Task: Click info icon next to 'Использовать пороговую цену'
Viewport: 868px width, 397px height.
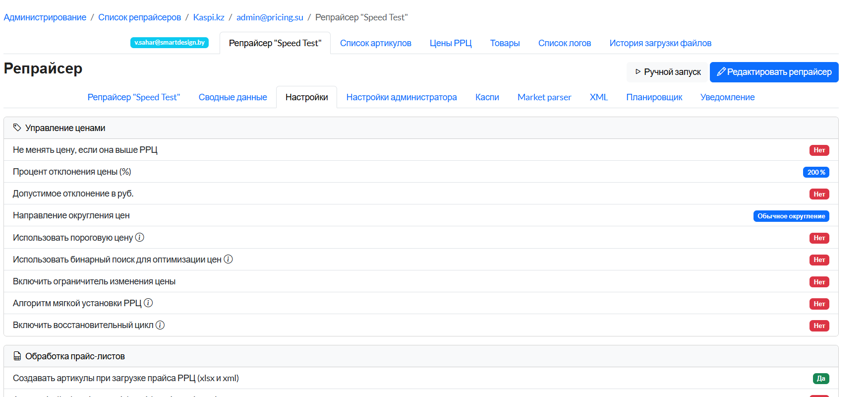Action: pyautogui.click(x=140, y=238)
